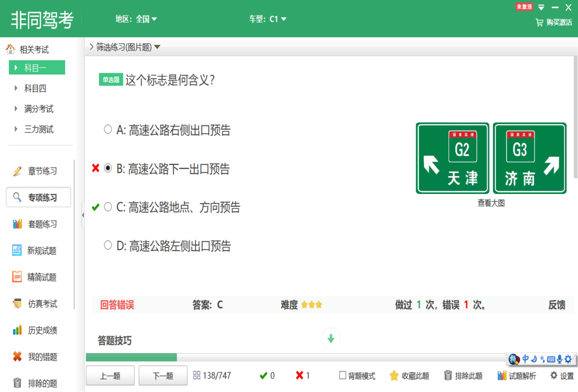Open 排除的题 trash bin icon

tap(17, 383)
